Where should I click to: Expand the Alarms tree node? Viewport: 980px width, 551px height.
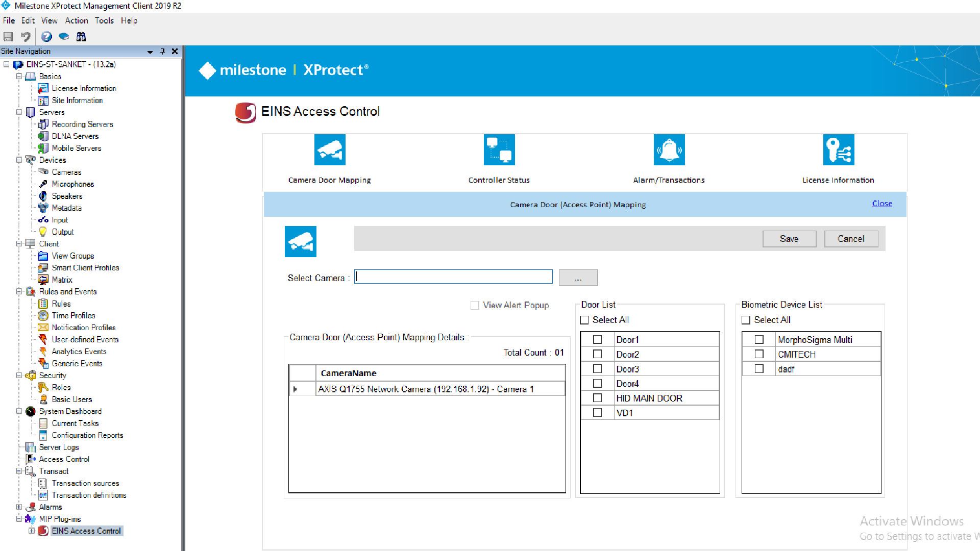coord(19,507)
